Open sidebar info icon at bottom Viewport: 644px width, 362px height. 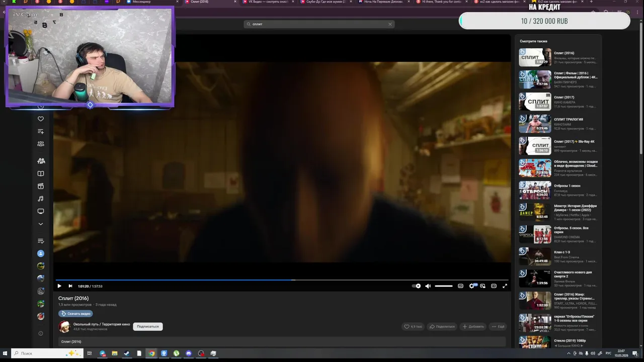coord(41,333)
